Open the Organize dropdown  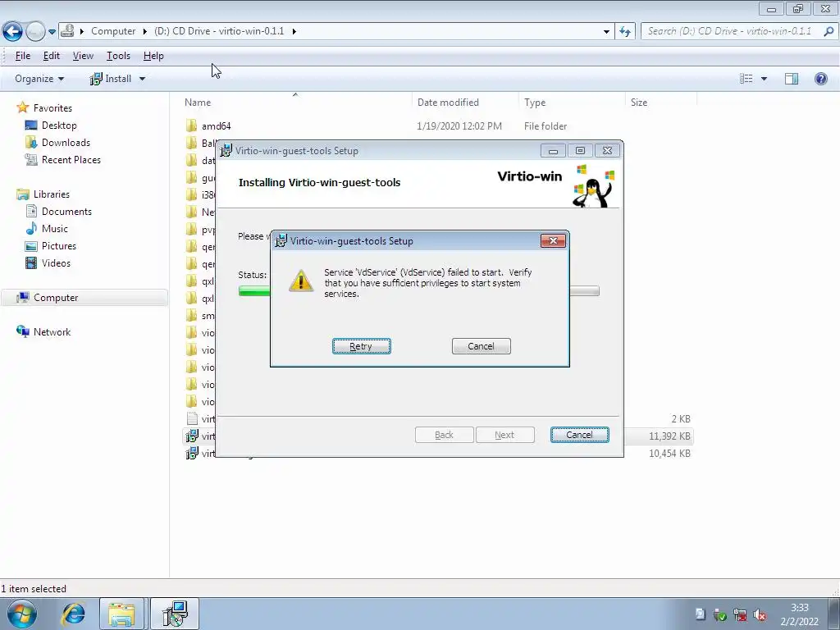click(39, 79)
